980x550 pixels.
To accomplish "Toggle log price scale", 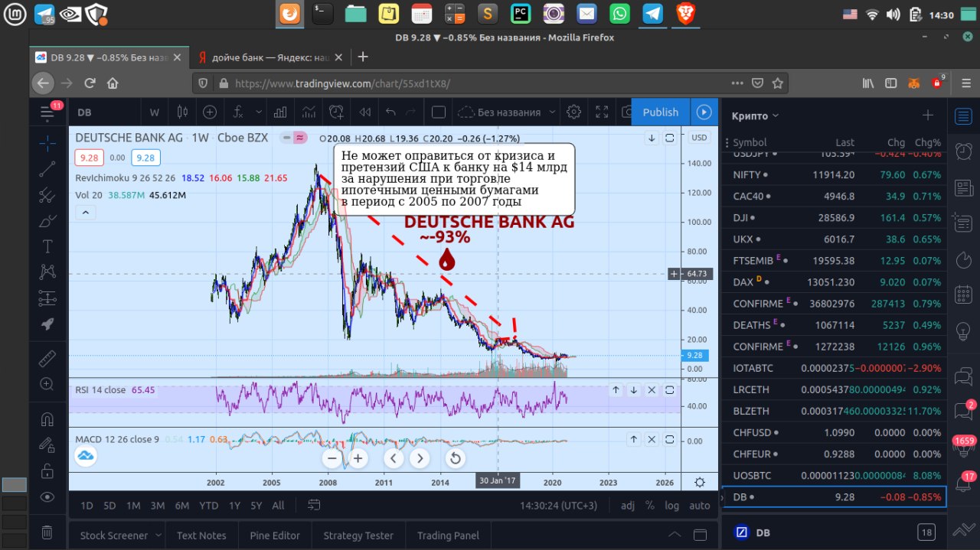I will point(671,505).
